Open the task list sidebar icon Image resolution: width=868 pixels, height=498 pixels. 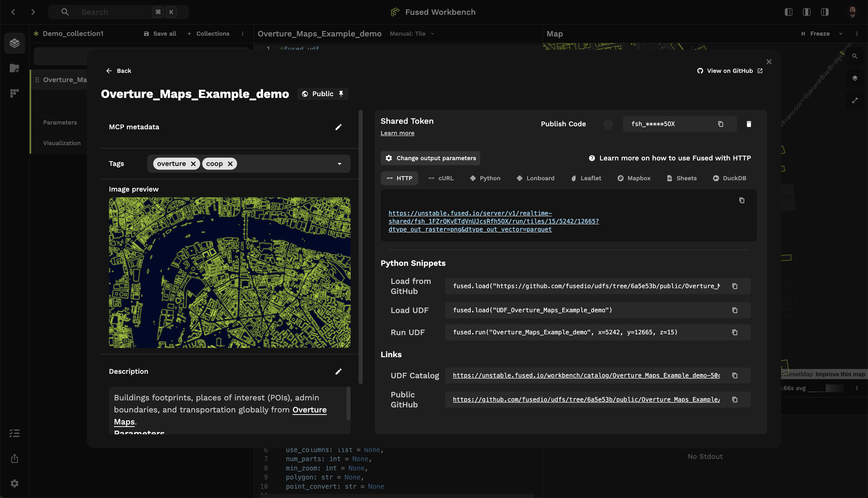[x=14, y=433]
